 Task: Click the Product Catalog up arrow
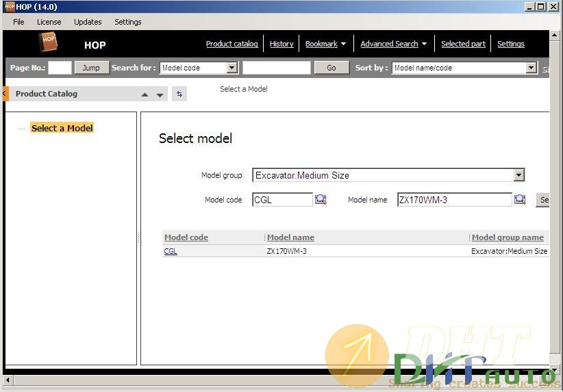click(145, 94)
